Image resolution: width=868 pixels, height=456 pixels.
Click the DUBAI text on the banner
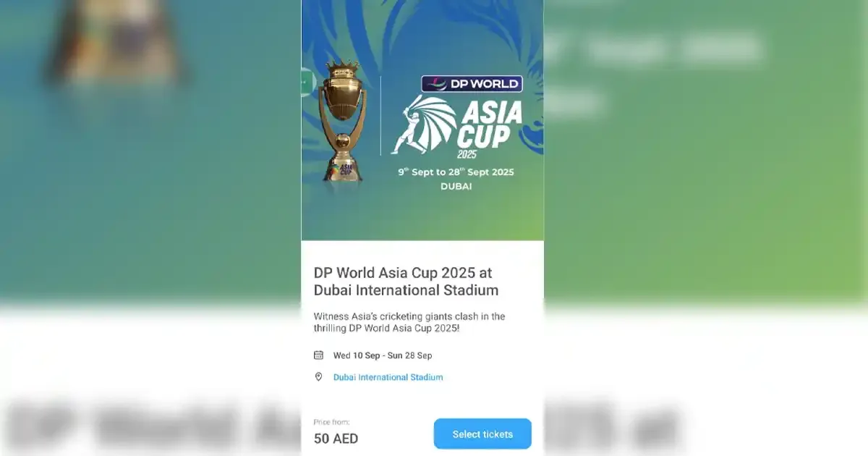(x=456, y=187)
